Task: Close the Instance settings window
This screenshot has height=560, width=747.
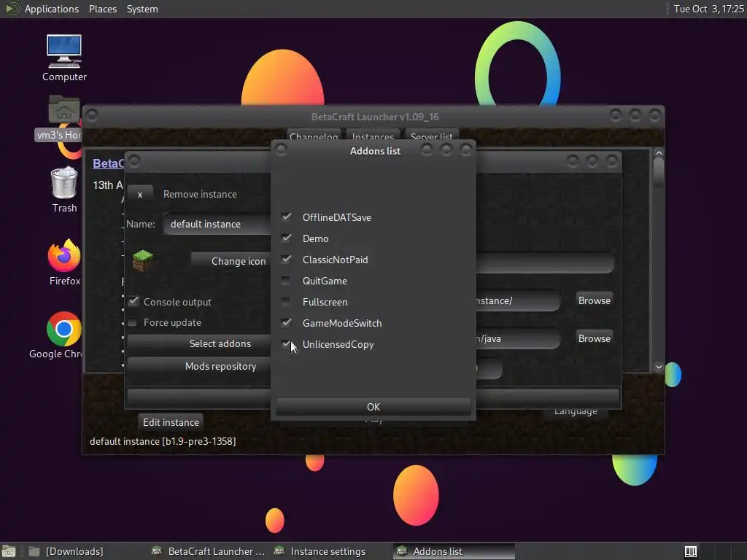Action: click(x=612, y=161)
